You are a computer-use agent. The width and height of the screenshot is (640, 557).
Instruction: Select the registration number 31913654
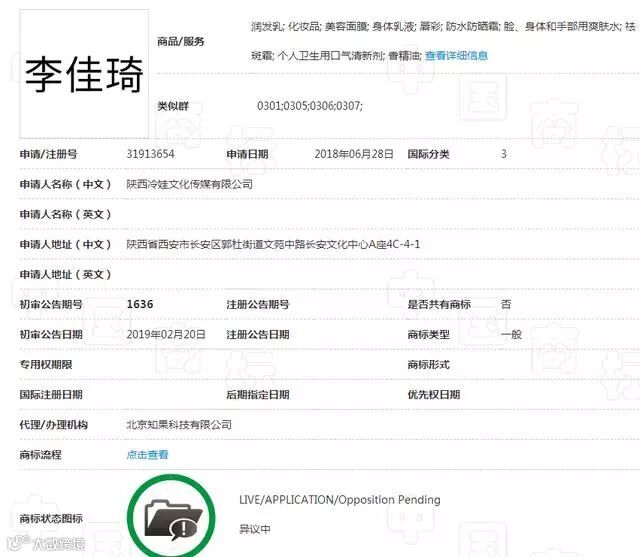[x=150, y=154]
